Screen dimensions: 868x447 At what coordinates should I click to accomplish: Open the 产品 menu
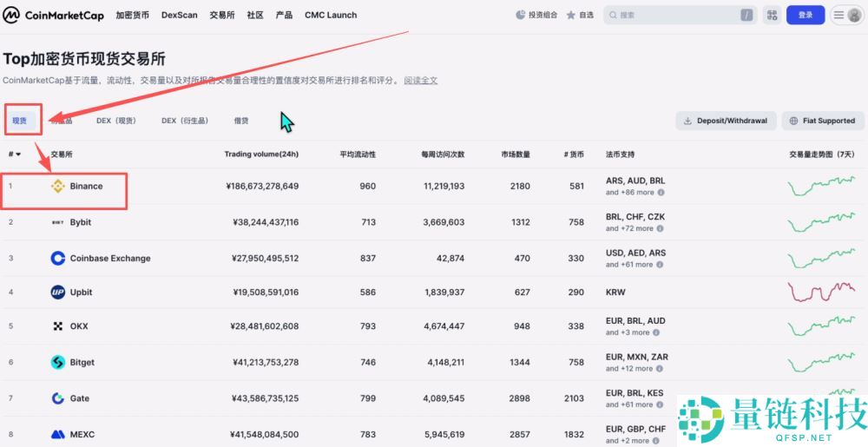pos(284,15)
